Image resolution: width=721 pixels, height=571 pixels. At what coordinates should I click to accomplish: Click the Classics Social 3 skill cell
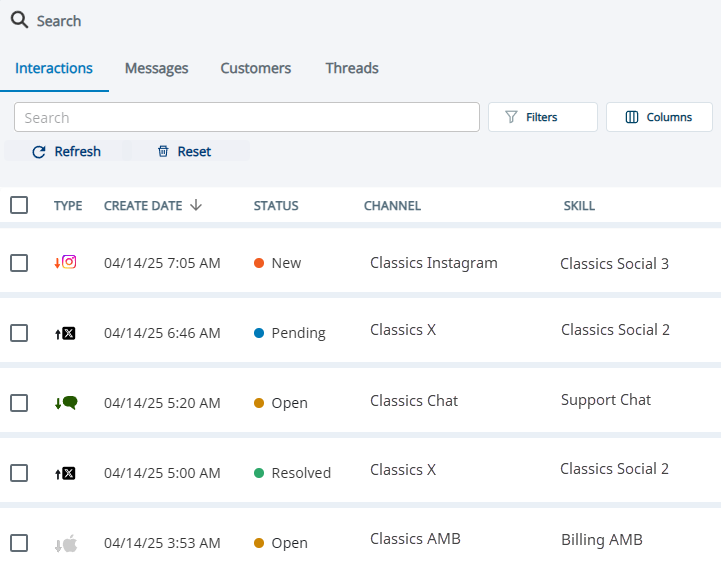[614, 264]
